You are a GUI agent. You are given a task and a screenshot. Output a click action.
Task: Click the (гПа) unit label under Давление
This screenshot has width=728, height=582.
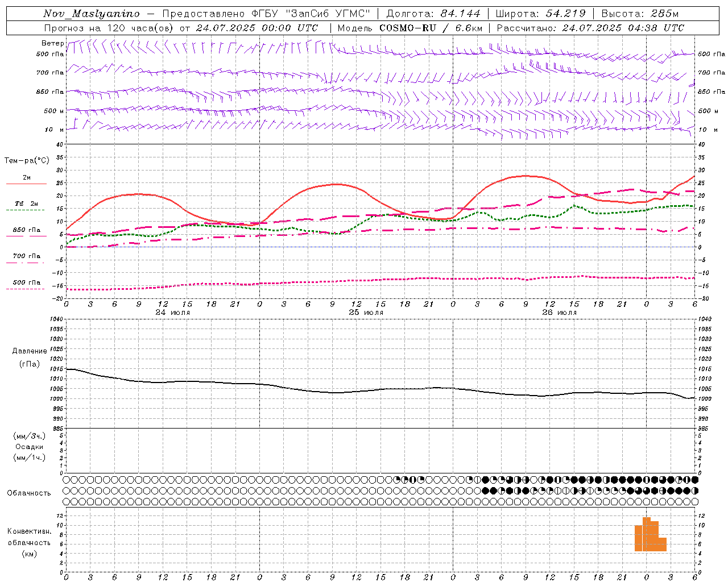30,364
